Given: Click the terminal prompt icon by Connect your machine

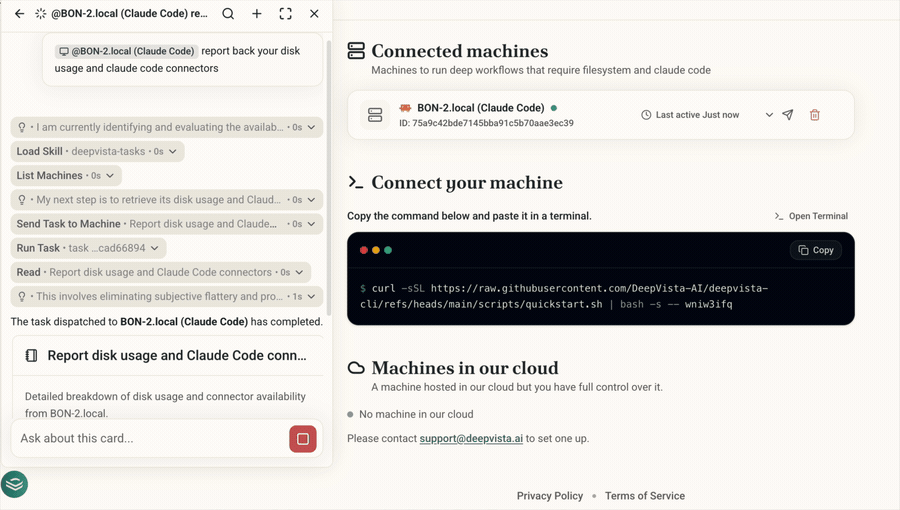Looking at the screenshot, I should coord(356,182).
